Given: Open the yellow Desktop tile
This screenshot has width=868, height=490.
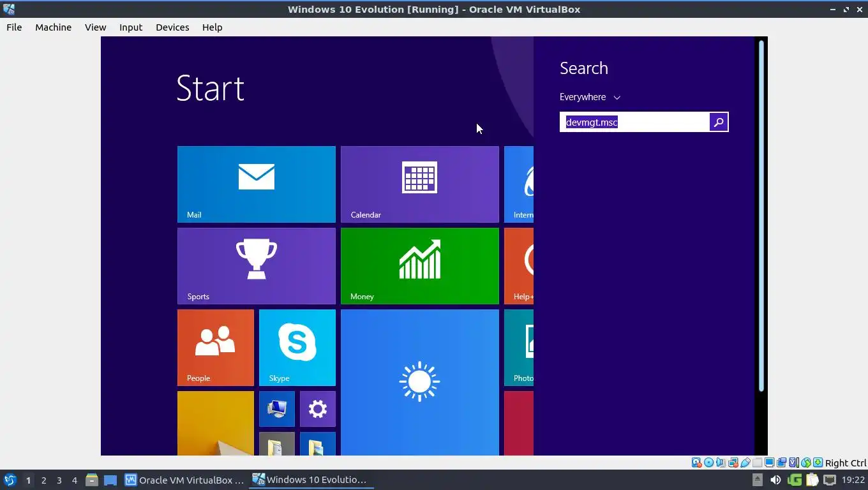Looking at the screenshot, I should coord(215,423).
